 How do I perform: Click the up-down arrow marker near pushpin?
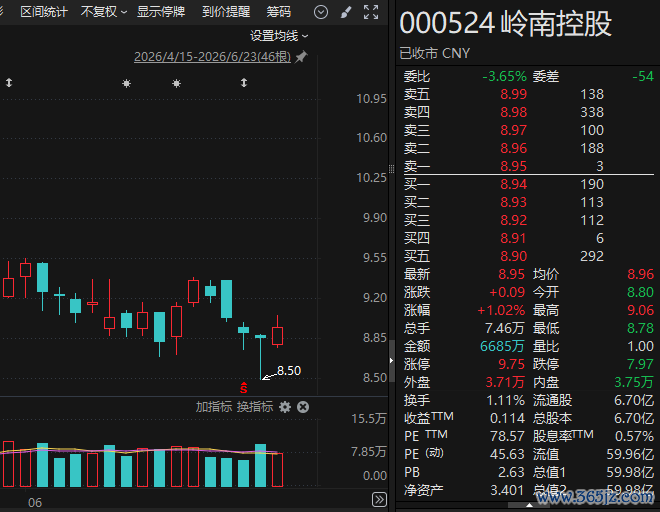tap(244, 83)
